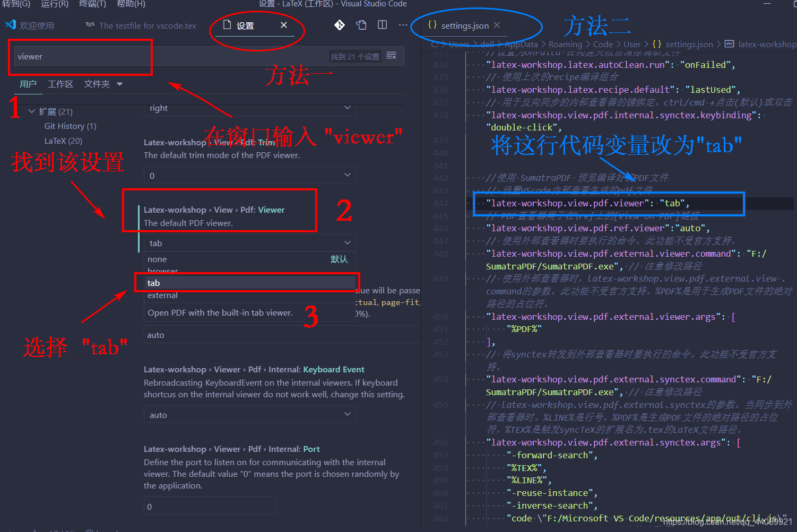Click the AppData breadcrumb segment
This screenshot has width=797, height=532.
tap(521, 44)
